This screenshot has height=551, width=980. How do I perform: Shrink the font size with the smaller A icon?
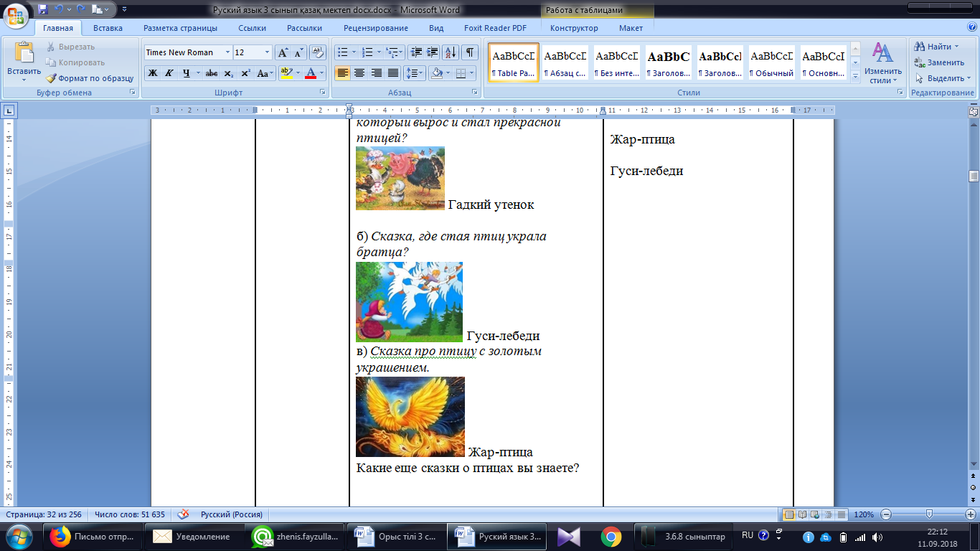click(x=298, y=52)
